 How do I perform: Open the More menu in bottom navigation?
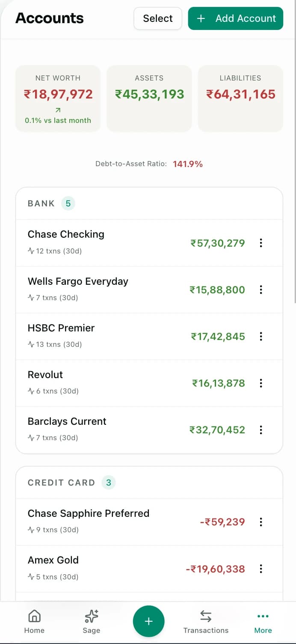(263, 622)
